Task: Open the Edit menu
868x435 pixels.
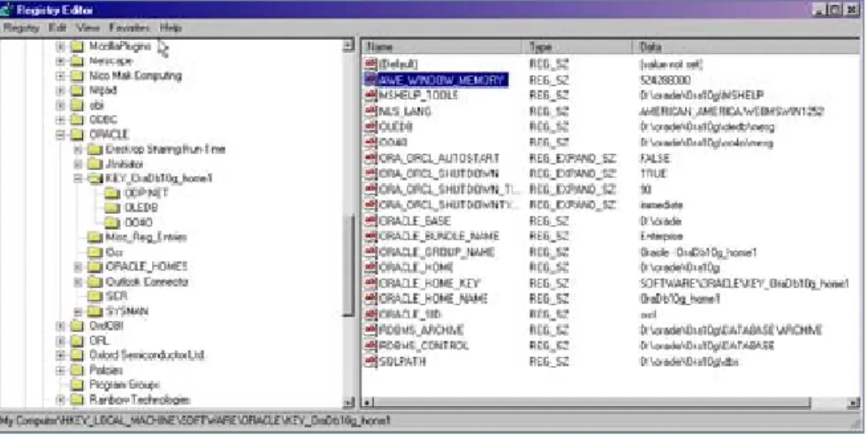Action: tap(57, 27)
